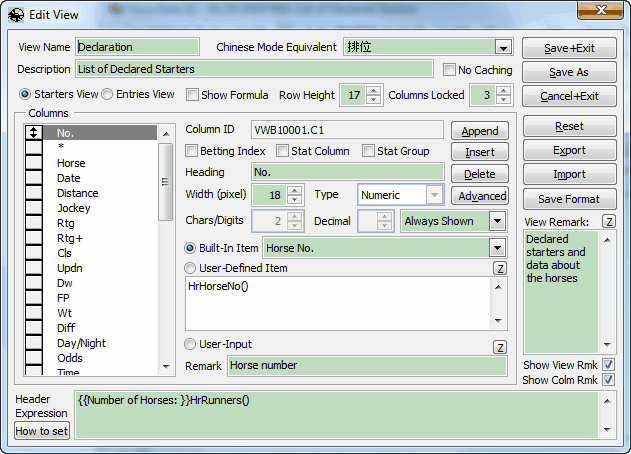Increase Width (pixel) value
The image size is (631, 454).
click(x=295, y=190)
